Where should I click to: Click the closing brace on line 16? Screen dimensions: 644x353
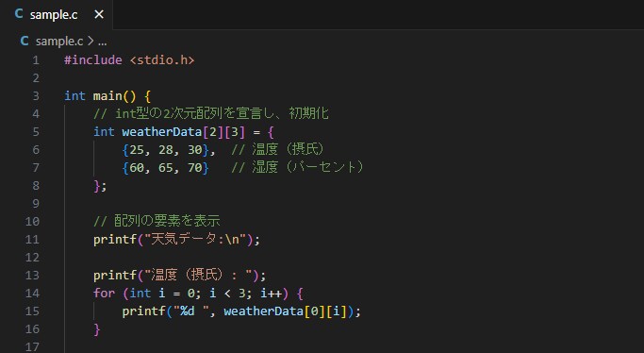click(97, 329)
